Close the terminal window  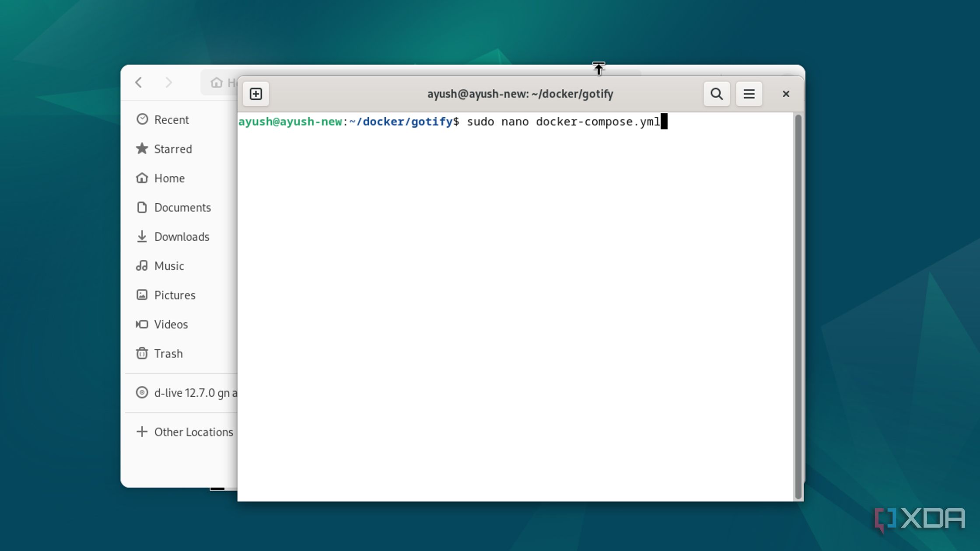click(786, 94)
